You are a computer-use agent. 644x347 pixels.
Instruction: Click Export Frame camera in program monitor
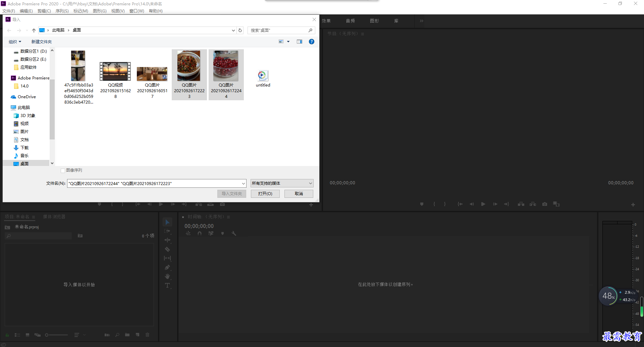545,204
